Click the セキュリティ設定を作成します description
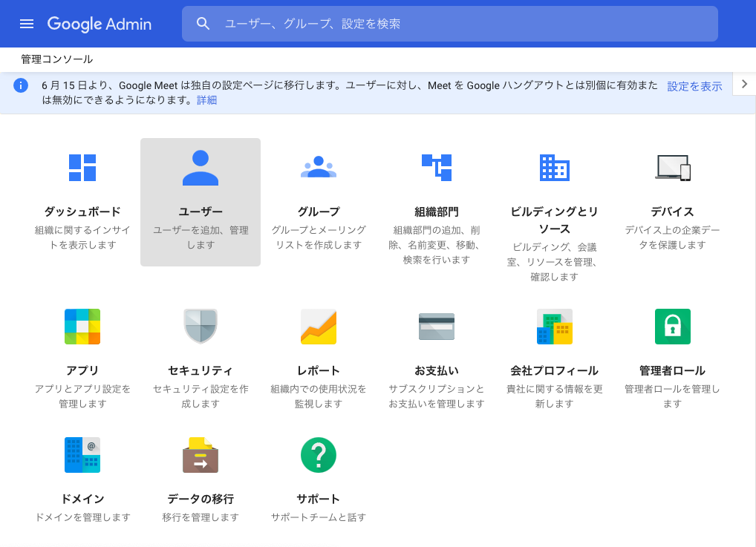 201,396
